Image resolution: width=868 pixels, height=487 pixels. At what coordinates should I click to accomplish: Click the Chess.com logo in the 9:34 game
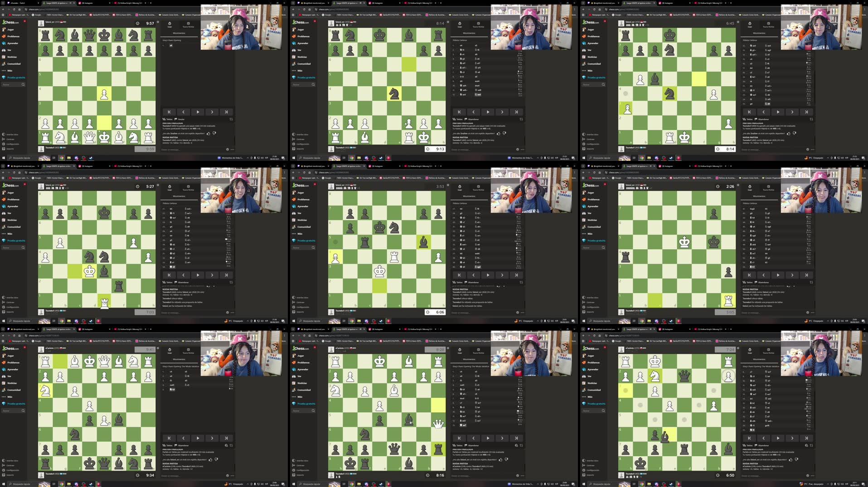[x=11, y=348]
